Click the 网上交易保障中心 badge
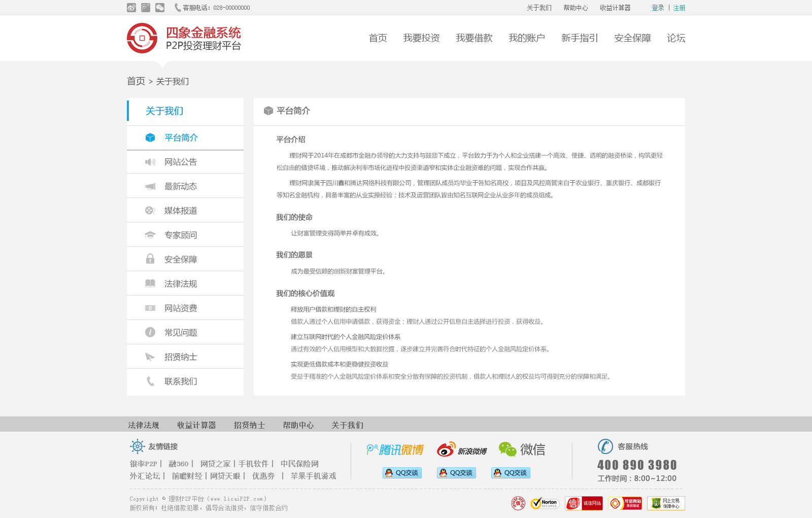 click(x=666, y=503)
